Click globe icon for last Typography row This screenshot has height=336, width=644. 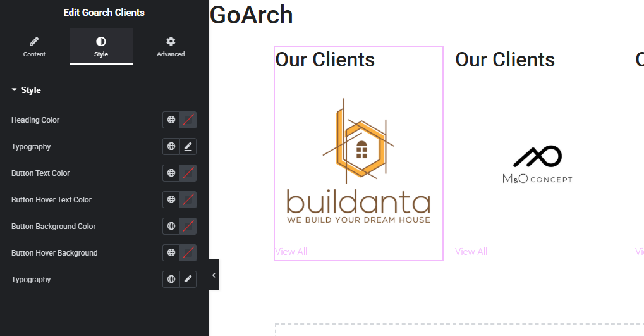(171, 279)
